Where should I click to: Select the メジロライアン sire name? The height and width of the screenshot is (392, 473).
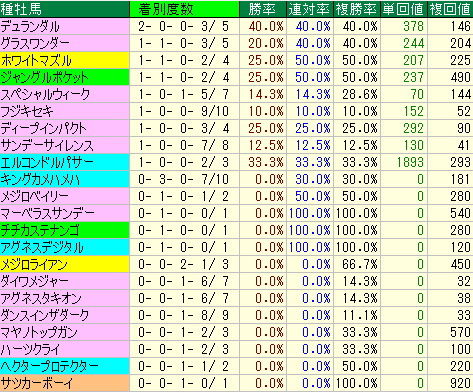[34, 264]
